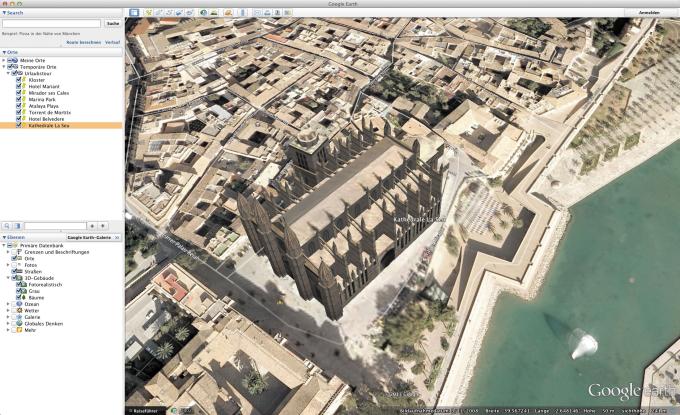Collapse the Primäre Datenbank tree
The image size is (680, 415).
click(4, 245)
